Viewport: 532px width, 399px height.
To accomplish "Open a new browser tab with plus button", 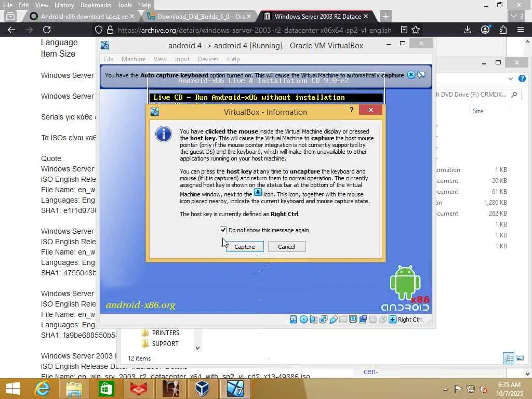I will pos(386,16).
